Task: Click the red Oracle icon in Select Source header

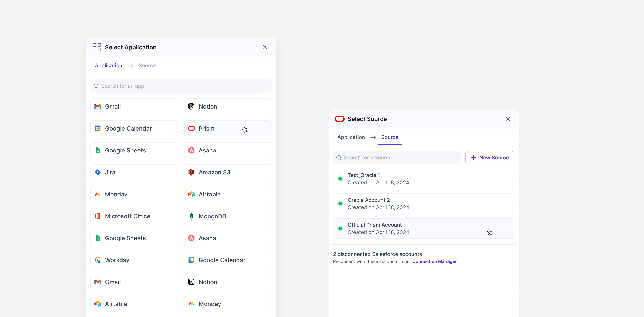Action: (339, 119)
